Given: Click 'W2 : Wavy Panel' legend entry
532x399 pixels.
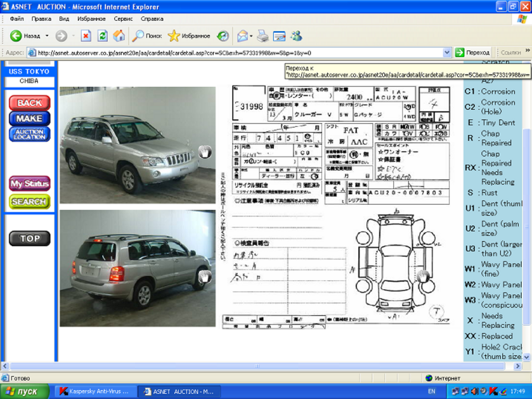Looking at the screenshot, I should (x=493, y=284).
